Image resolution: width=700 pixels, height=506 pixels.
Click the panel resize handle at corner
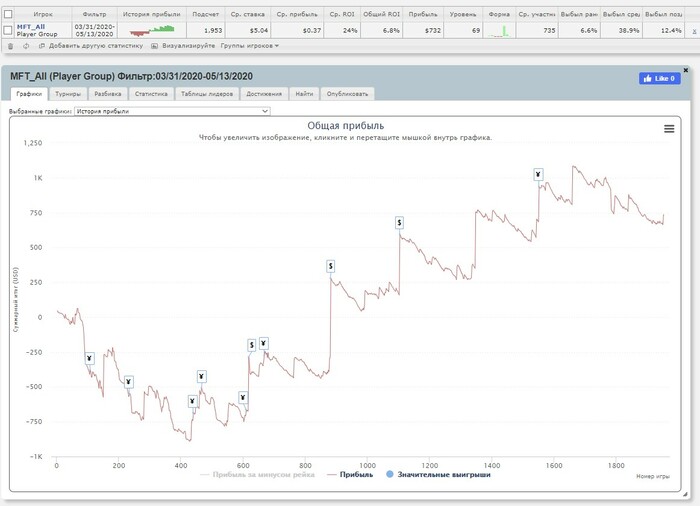686,494
